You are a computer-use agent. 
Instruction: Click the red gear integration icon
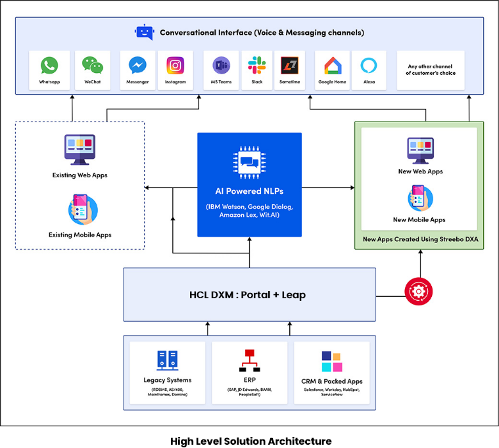[x=419, y=291]
